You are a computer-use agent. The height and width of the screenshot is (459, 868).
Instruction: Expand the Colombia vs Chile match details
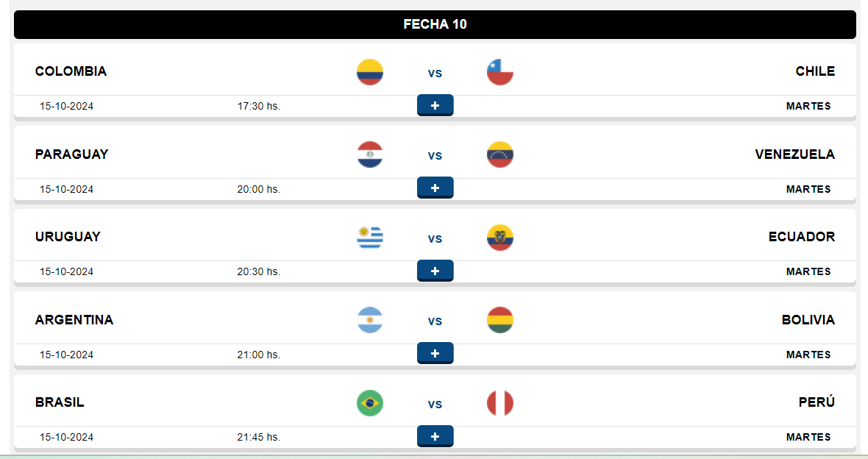(435, 105)
